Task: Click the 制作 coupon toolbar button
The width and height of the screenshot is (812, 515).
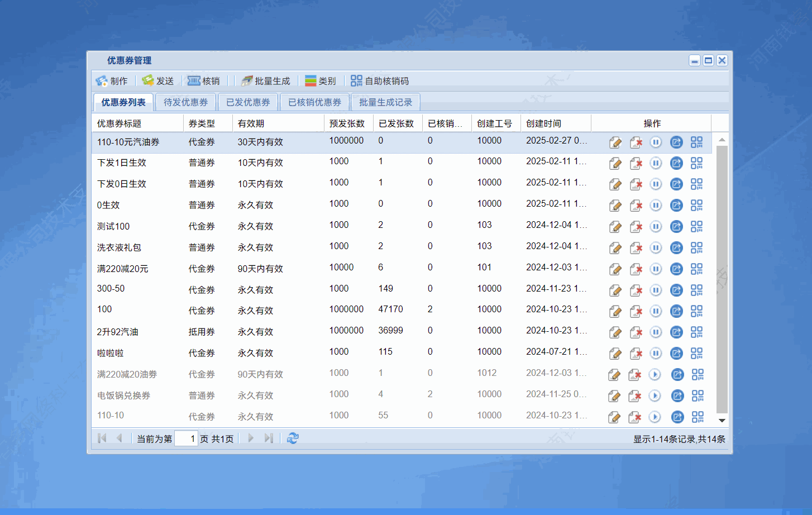Action: [x=112, y=81]
